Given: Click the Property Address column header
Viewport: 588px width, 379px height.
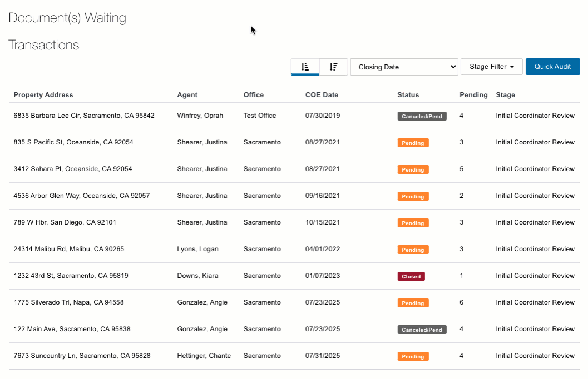Looking at the screenshot, I should tap(43, 95).
